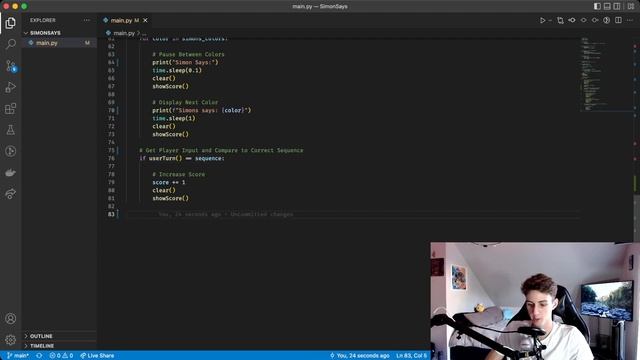Open Explorer views ellipsis menu

(x=87, y=20)
